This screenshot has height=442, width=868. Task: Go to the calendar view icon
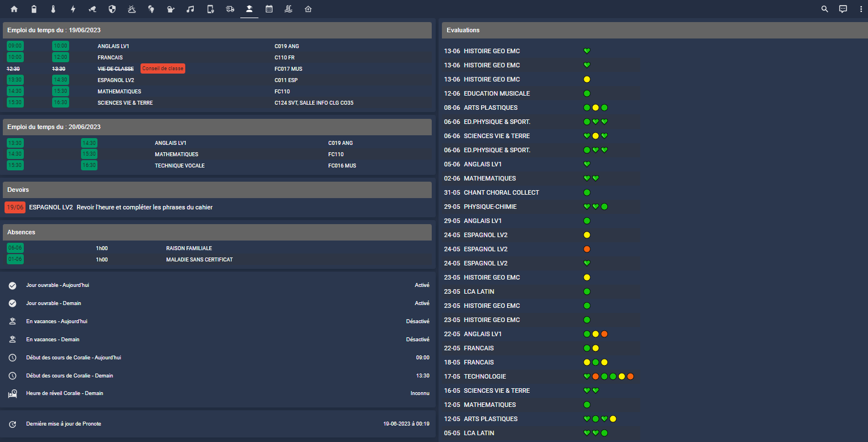coord(269,9)
